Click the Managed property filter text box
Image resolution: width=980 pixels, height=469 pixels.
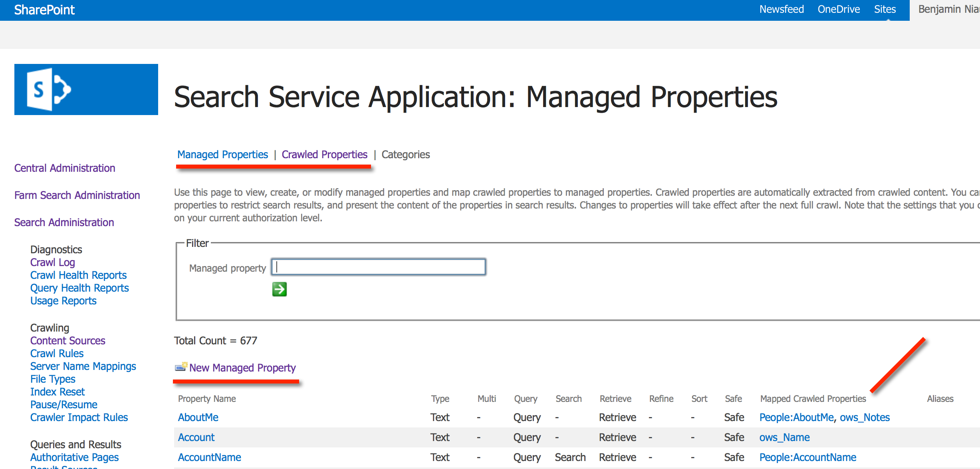pos(379,267)
